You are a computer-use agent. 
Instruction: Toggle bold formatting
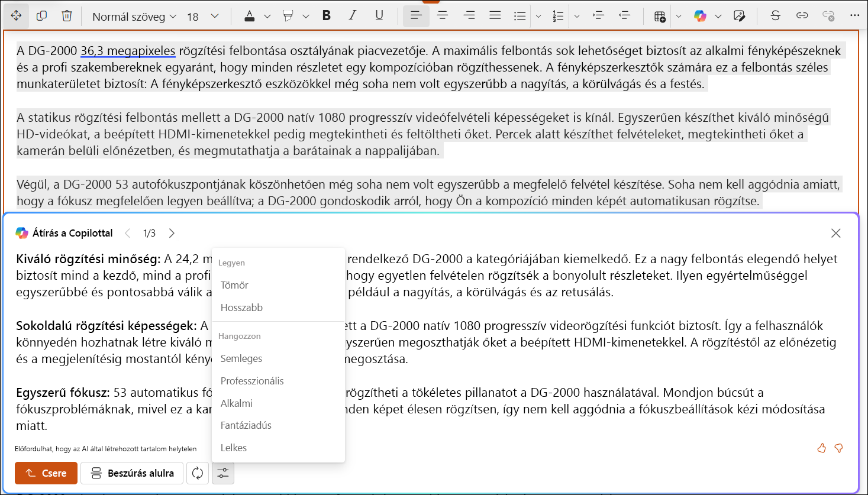327,16
